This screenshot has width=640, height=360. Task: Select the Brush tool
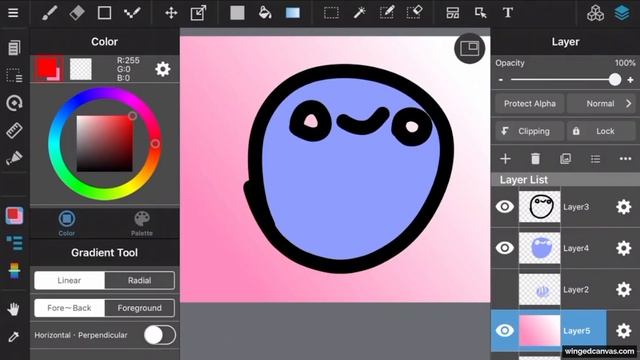49,13
